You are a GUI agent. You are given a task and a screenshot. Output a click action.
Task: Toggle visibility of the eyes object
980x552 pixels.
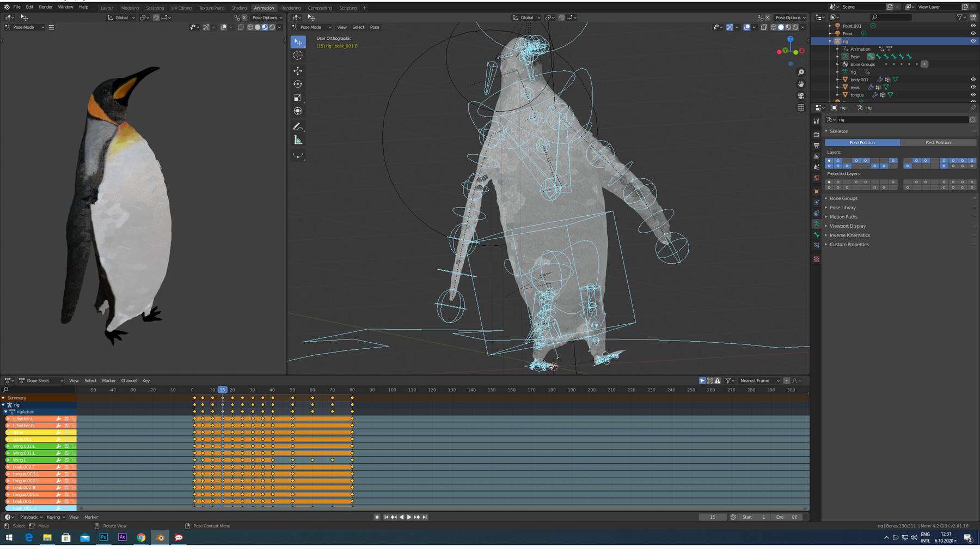coord(973,87)
